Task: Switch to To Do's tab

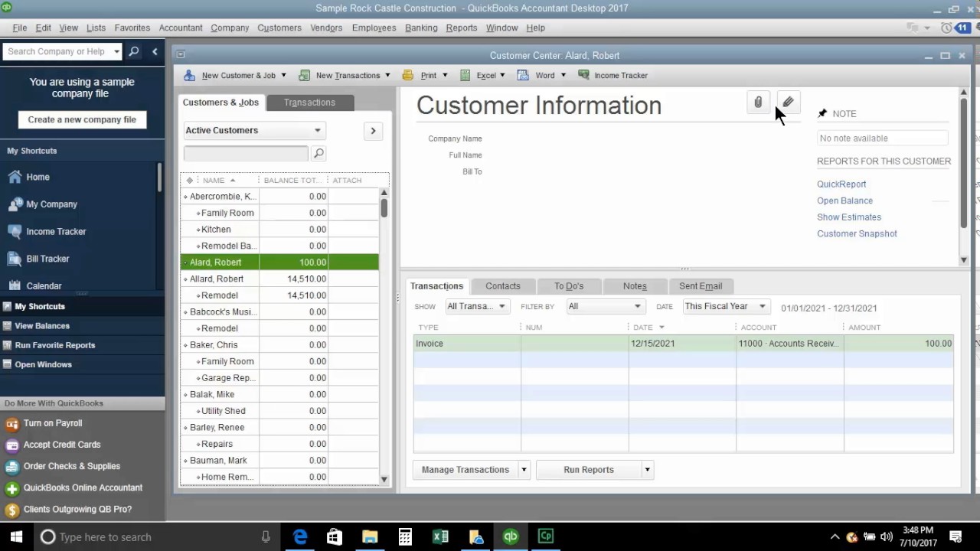Action: click(569, 286)
